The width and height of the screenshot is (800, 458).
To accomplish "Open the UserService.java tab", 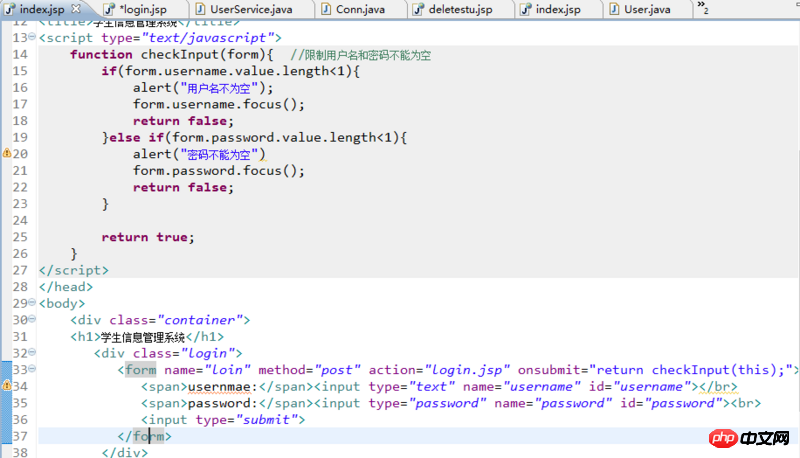I will point(250,9).
